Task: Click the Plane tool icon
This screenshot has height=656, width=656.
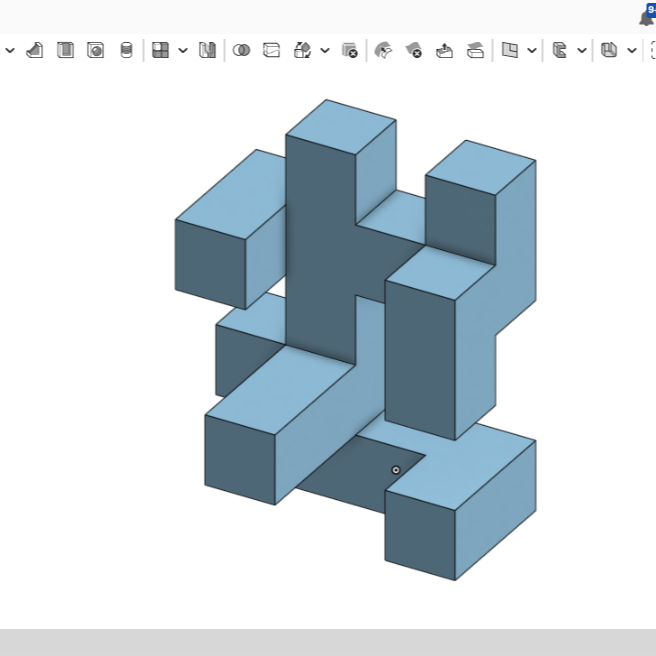Action: 509,50
